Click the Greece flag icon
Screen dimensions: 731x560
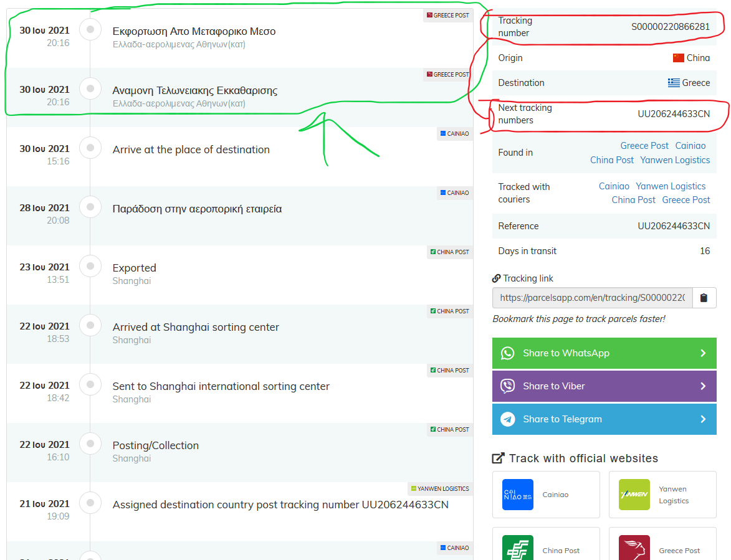point(674,83)
